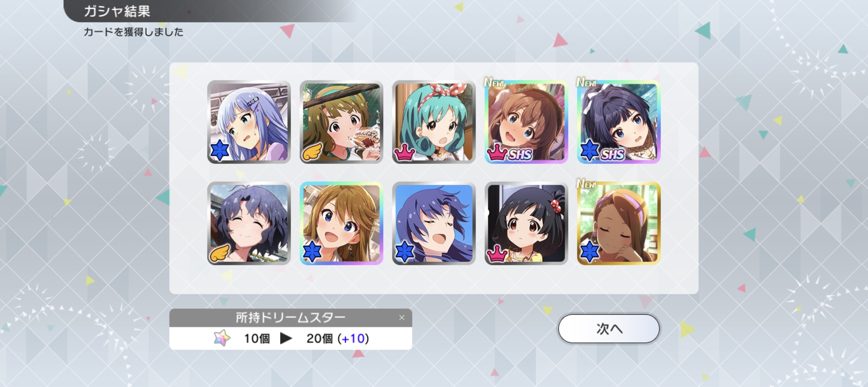Tap the teal-haired girl with polka-dot ribbon
The width and height of the screenshot is (868, 387).
click(x=434, y=122)
